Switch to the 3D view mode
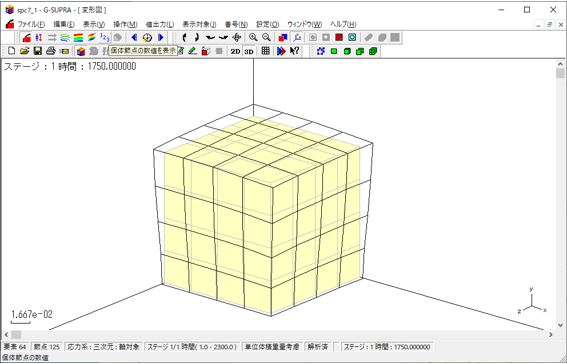 (249, 51)
